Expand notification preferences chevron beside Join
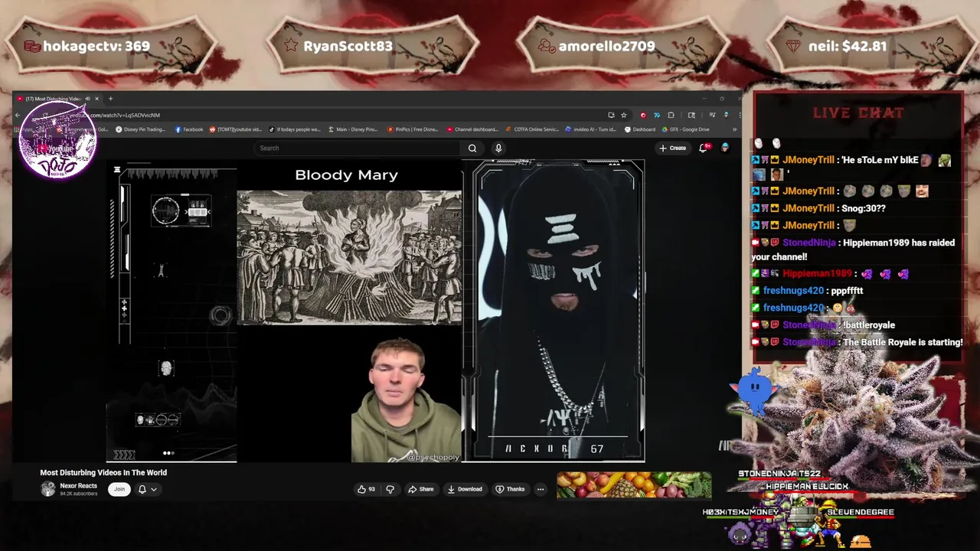 coord(154,489)
